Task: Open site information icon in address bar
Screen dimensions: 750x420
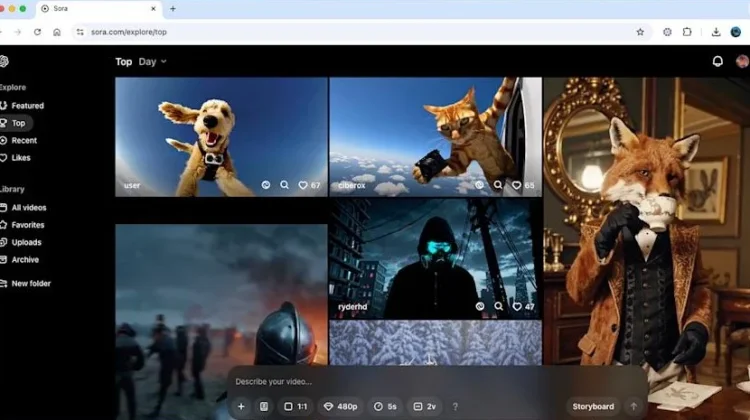Action: click(x=80, y=32)
